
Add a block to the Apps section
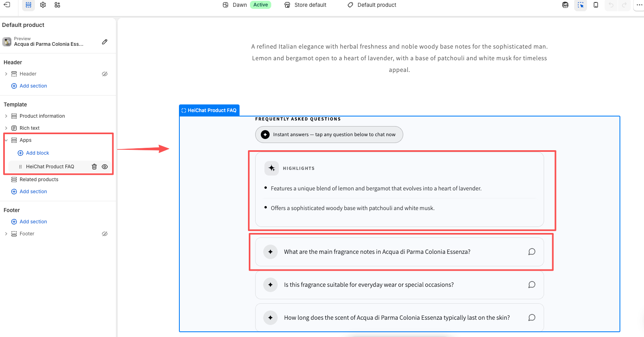pos(34,153)
